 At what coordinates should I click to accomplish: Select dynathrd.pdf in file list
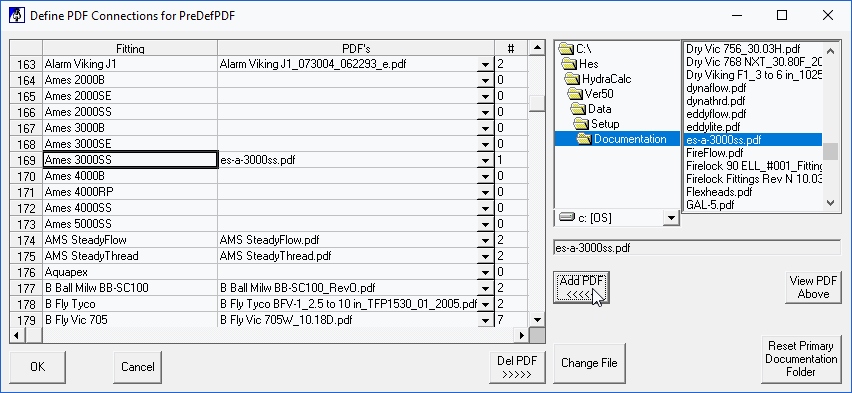click(754, 101)
